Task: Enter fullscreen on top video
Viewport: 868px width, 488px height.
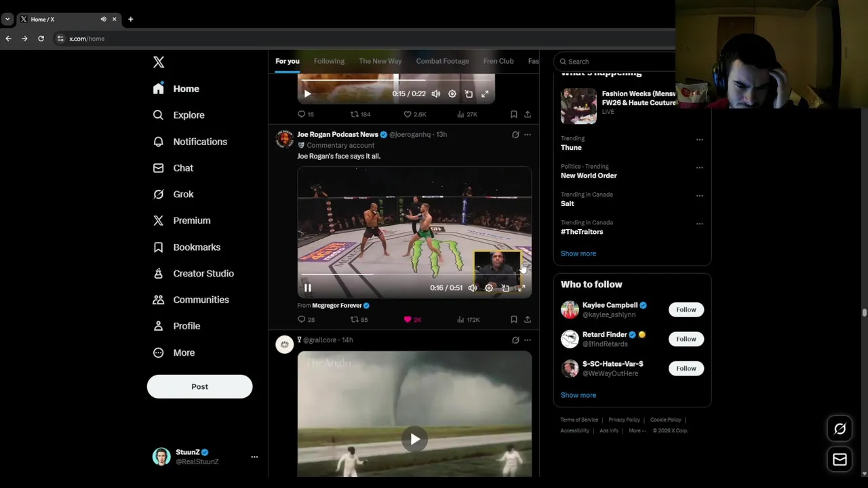Action: [485, 94]
